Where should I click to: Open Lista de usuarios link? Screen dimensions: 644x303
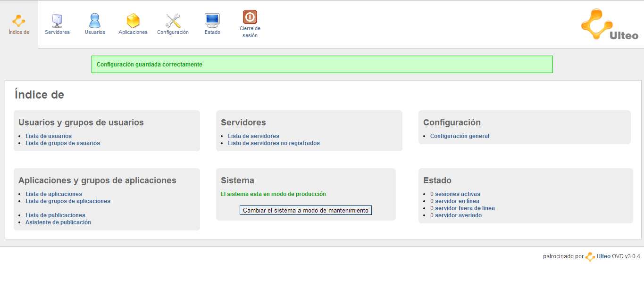point(49,136)
